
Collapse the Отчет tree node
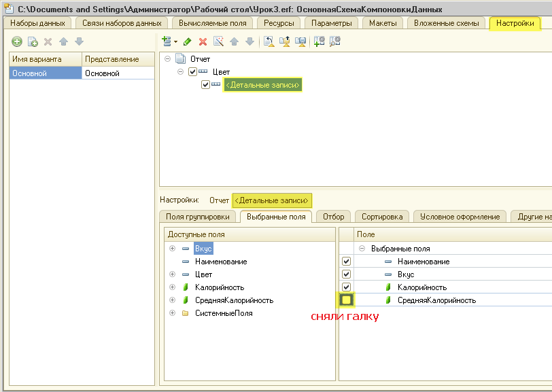[167, 59]
